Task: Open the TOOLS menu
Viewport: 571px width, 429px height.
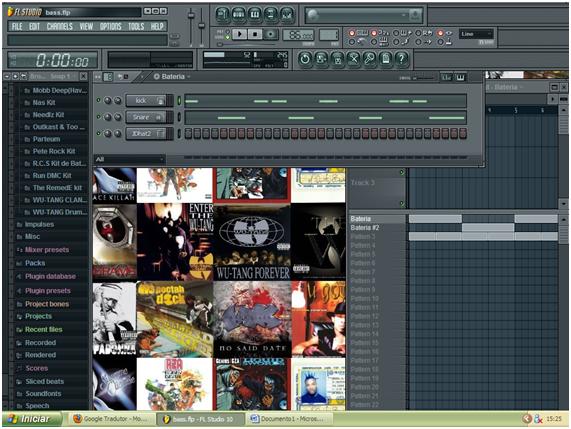Action: [x=136, y=27]
